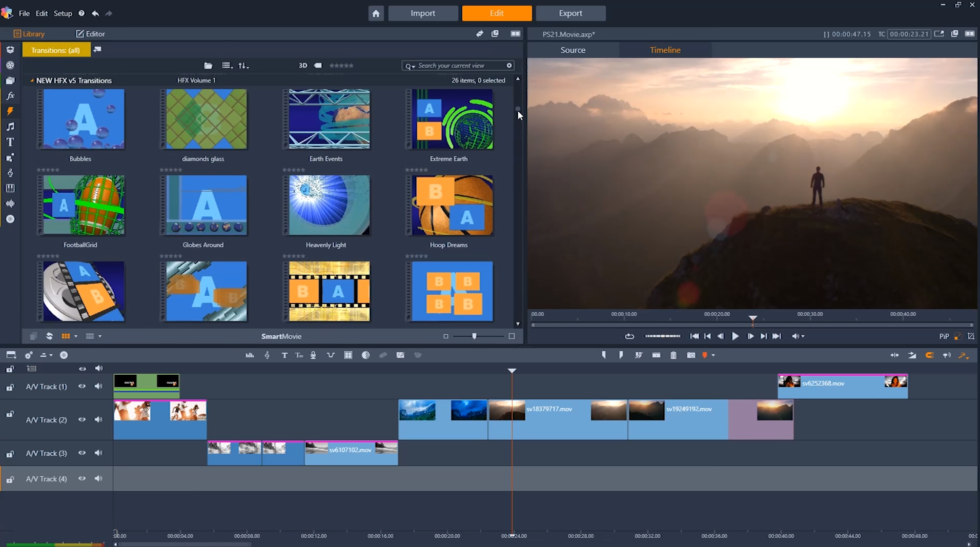
Task: Open the timeline marker dropdown arrow
Action: click(x=713, y=355)
